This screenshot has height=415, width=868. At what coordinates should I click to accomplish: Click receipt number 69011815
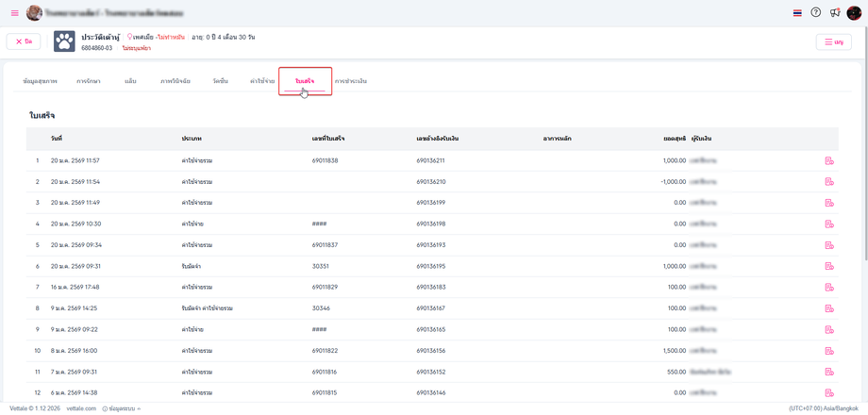325,393
